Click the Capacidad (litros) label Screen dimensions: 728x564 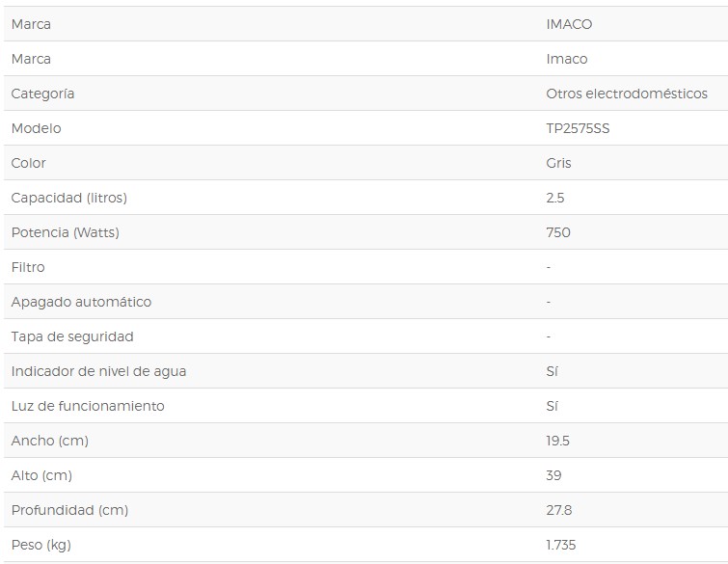(x=69, y=198)
